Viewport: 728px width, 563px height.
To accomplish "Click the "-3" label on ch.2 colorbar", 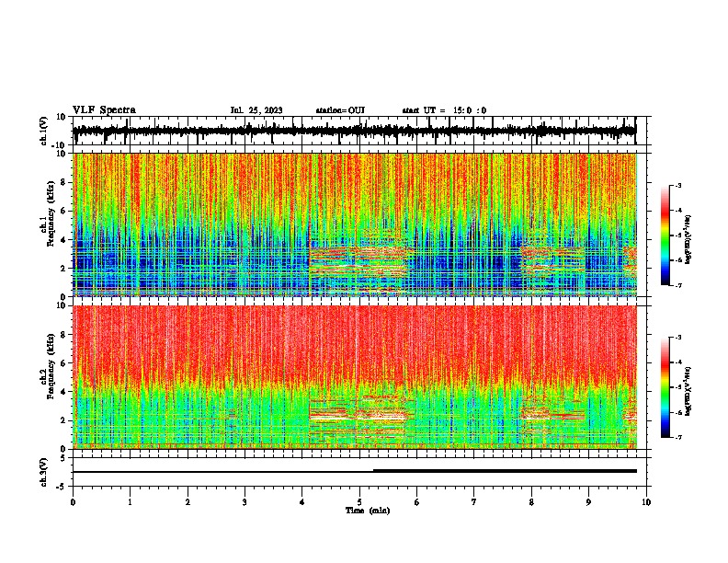I will click(x=677, y=338).
